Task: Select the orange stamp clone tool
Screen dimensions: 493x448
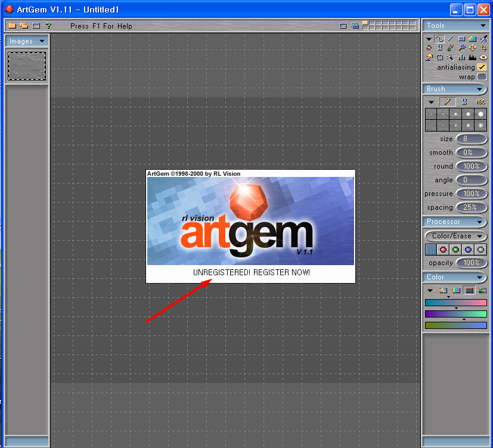Action: pos(429,57)
